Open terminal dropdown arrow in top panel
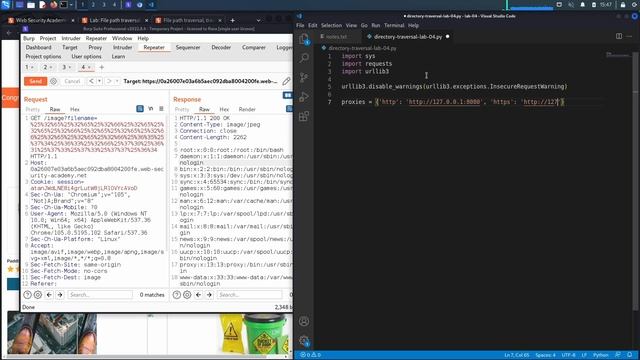The image size is (640, 360). (x=71, y=5)
